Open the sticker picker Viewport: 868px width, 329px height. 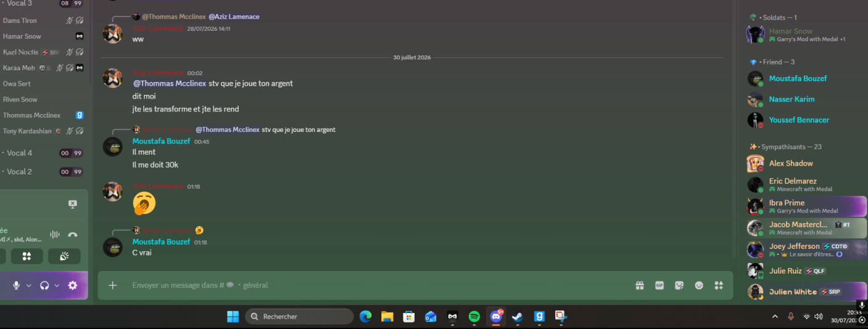click(x=679, y=285)
